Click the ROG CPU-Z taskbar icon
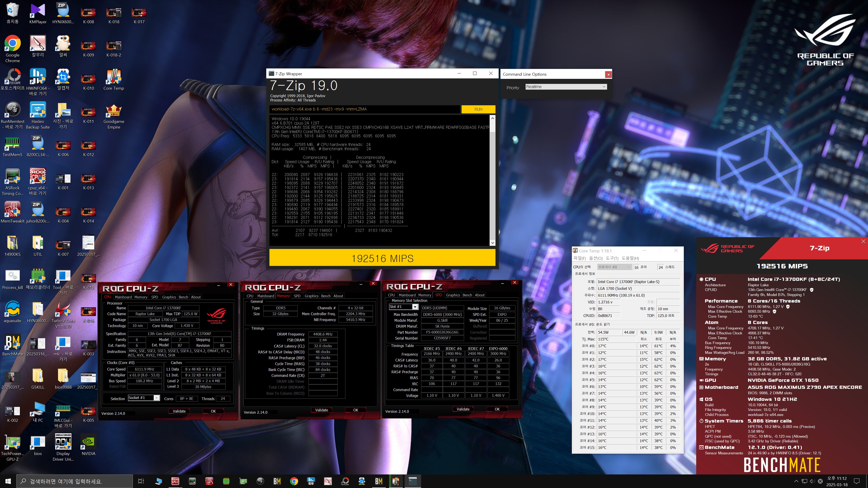 point(175,481)
